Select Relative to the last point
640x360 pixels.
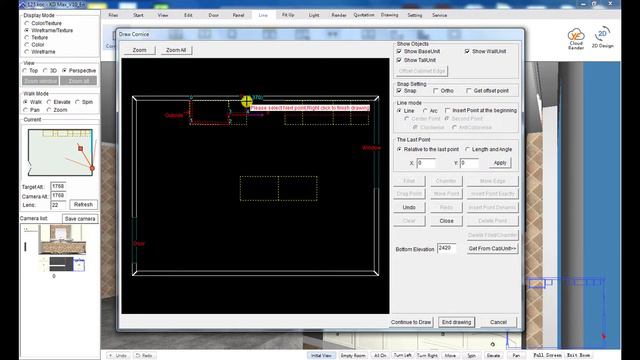399,149
